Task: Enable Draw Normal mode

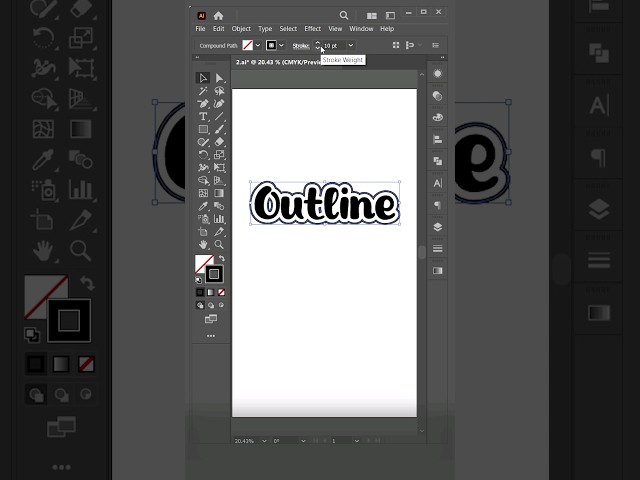Action: 200,305
